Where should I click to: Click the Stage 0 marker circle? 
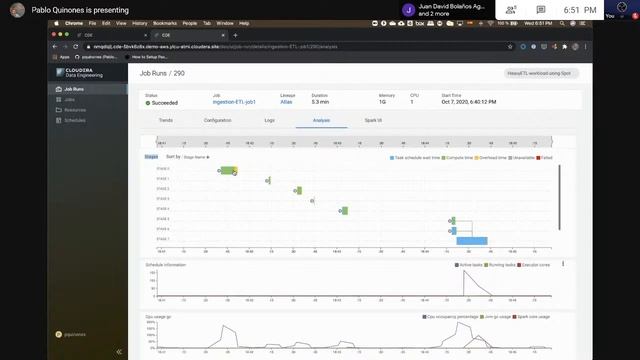[x=219, y=171]
